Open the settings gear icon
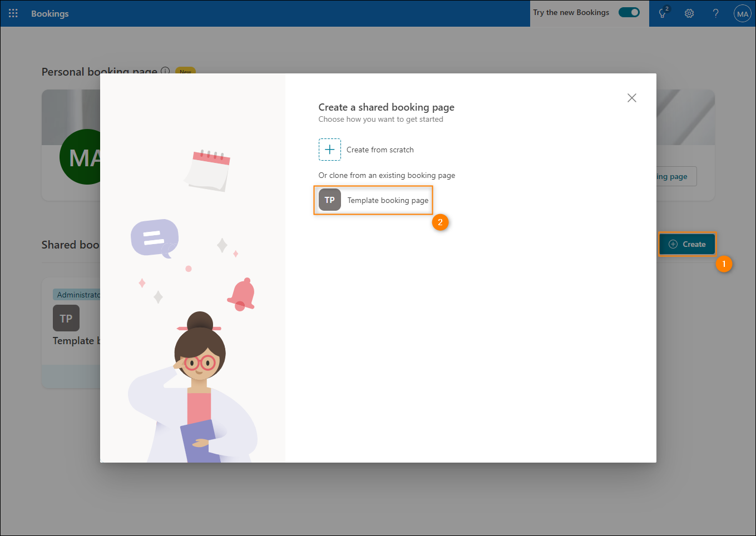This screenshot has height=536, width=756. point(689,13)
